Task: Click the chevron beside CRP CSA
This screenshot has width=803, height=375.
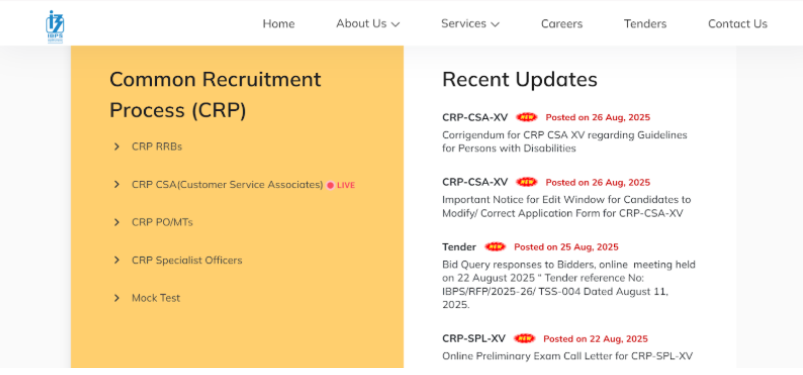Action: pyautogui.click(x=117, y=184)
